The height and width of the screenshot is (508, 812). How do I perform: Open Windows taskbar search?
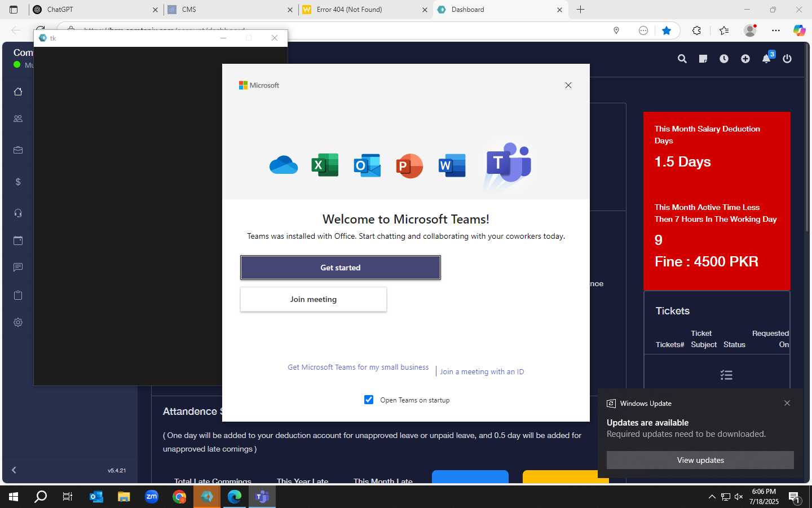pos(41,497)
